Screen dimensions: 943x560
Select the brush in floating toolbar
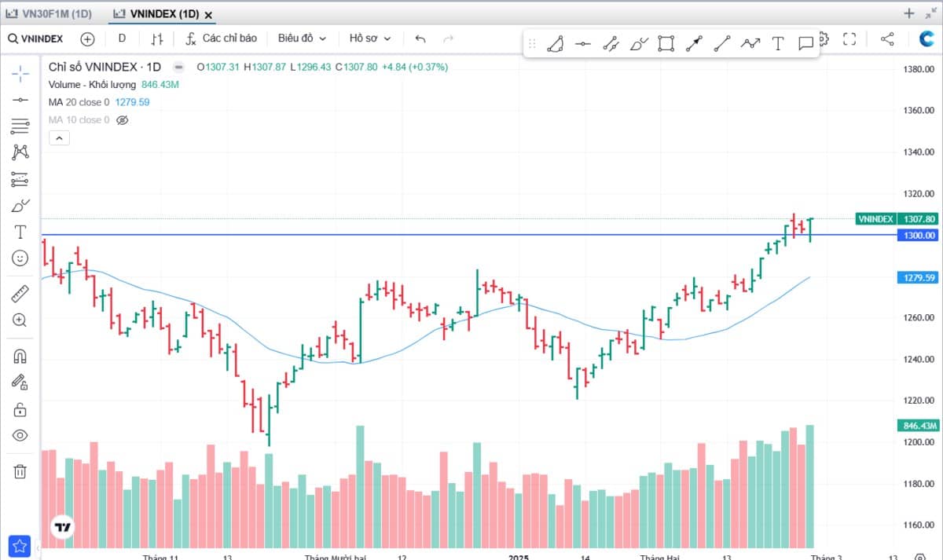coord(639,44)
